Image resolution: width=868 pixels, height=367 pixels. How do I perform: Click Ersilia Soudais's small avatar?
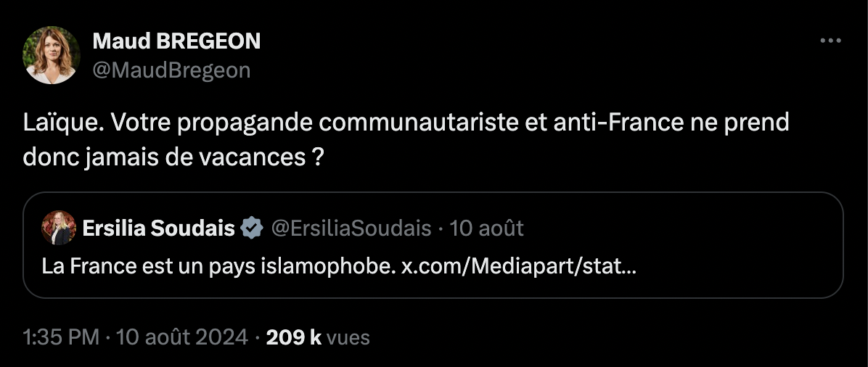click(x=59, y=228)
